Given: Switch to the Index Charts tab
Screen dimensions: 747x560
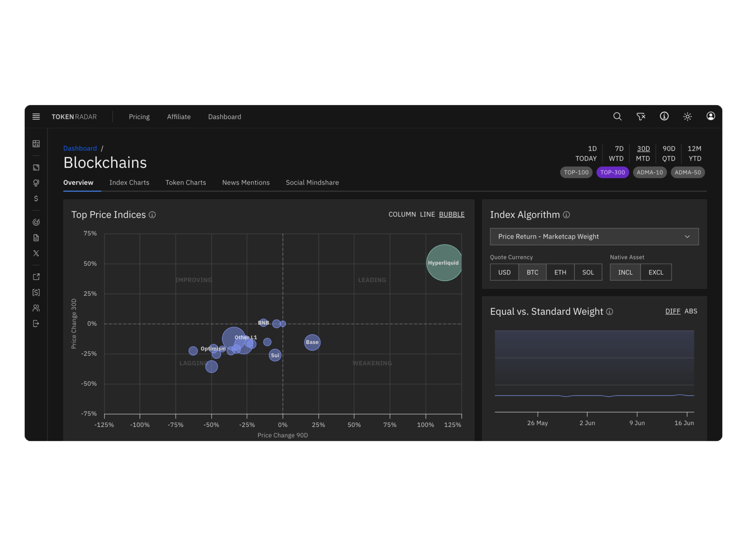Looking at the screenshot, I should point(129,182).
